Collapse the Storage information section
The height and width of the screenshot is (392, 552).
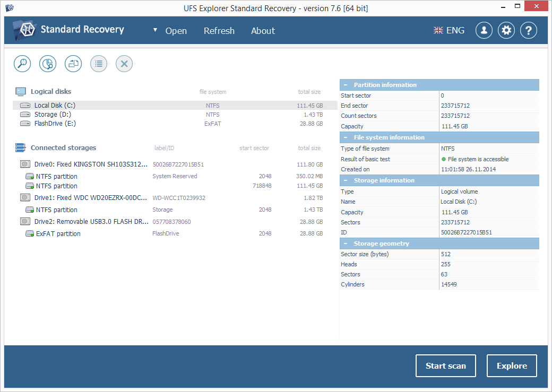click(x=346, y=180)
